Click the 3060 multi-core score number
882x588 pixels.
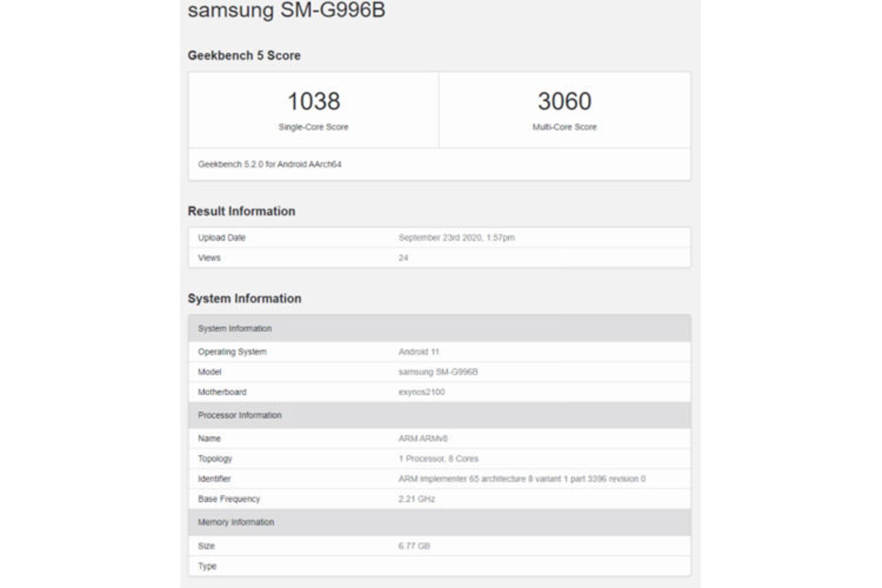coord(564,102)
